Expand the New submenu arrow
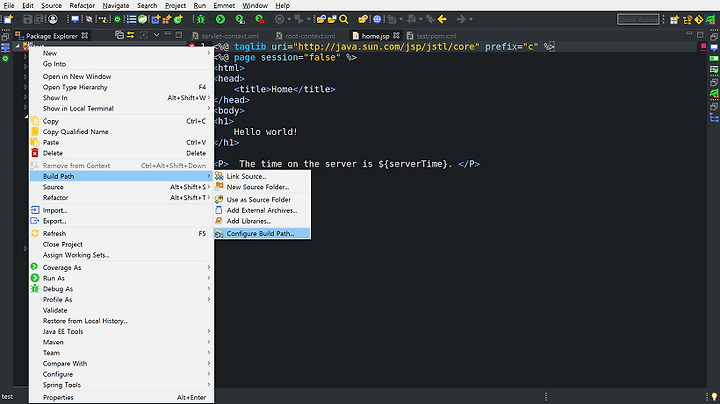This screenshot has height=404, width=720. tap(208, 53)
